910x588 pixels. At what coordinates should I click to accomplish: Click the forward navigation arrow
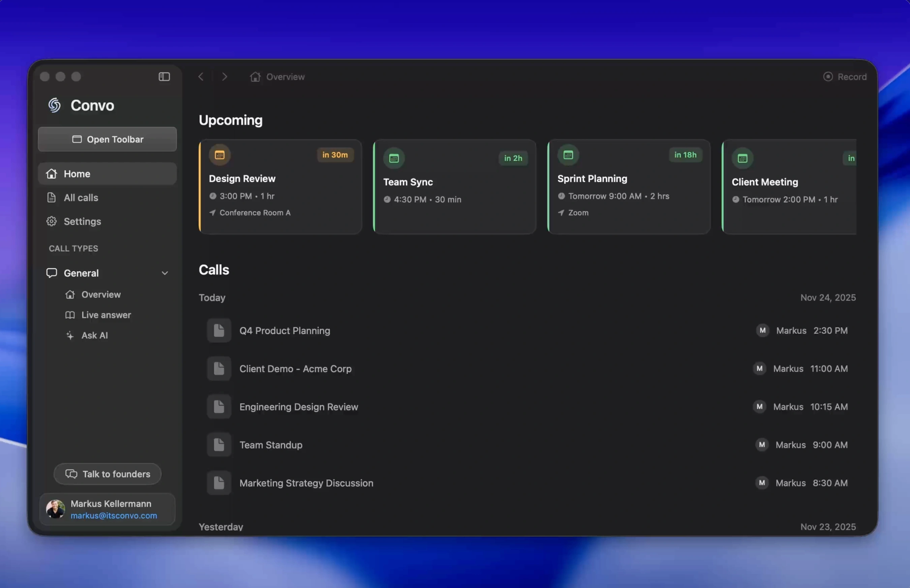[x=224, y=76]
